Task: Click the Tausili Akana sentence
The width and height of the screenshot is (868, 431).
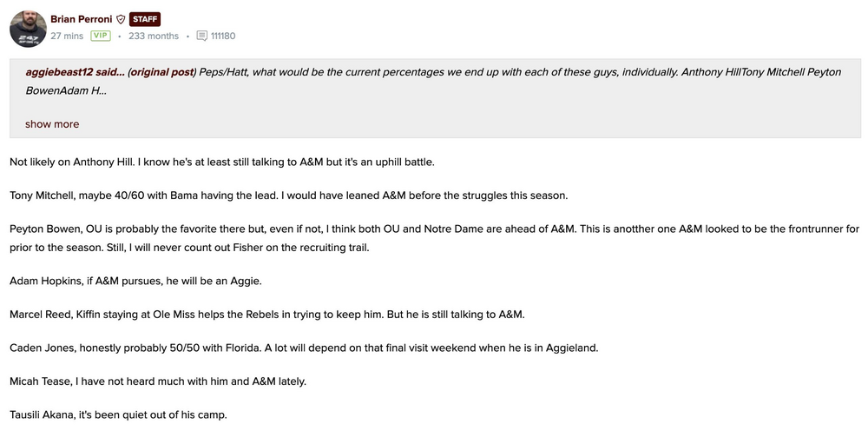Action: click(118, 414)
